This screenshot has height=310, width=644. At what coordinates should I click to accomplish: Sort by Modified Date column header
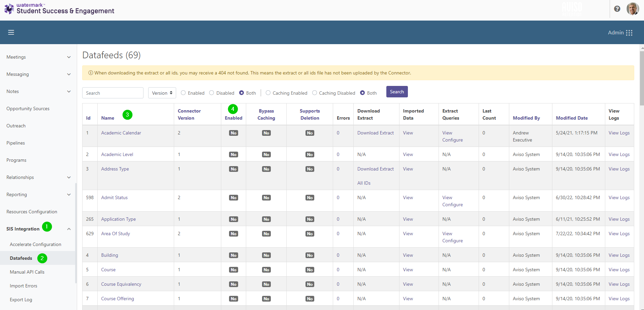572,118
